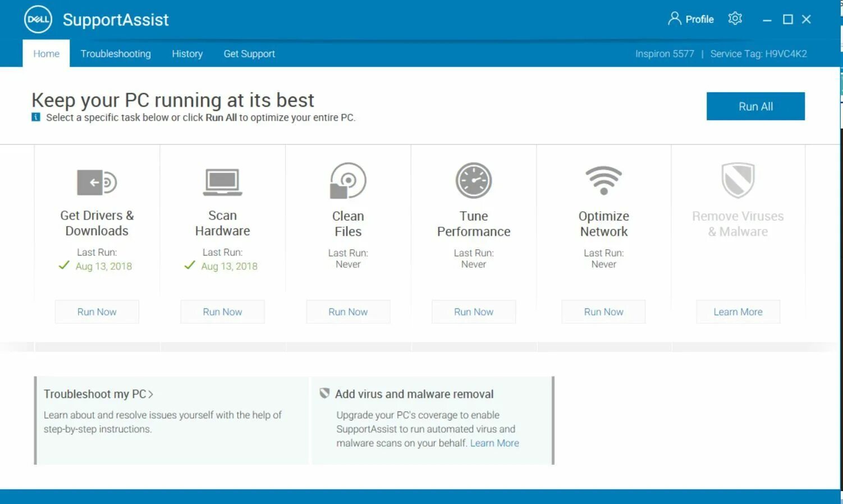Image resolution: width=843 pixels, height=504 pixels.
Task: Click shield icon beside Add virus removal
Action: point(324,393)
